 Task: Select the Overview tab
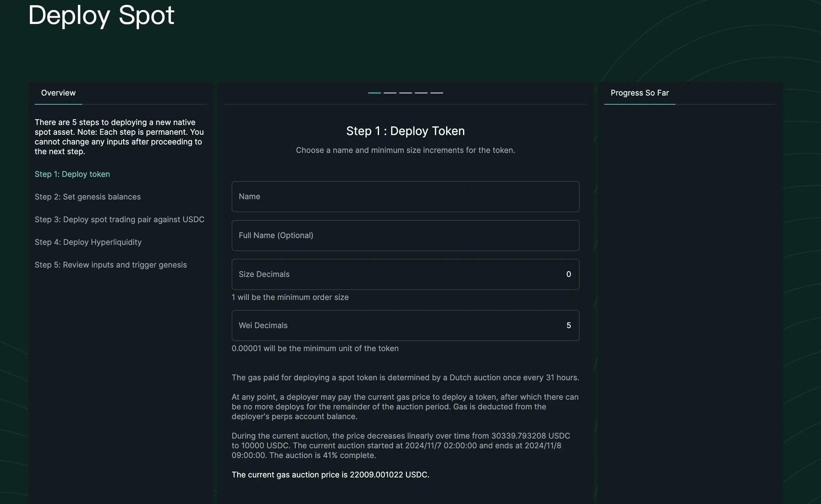pyautogui.click(x=58, y=93)
